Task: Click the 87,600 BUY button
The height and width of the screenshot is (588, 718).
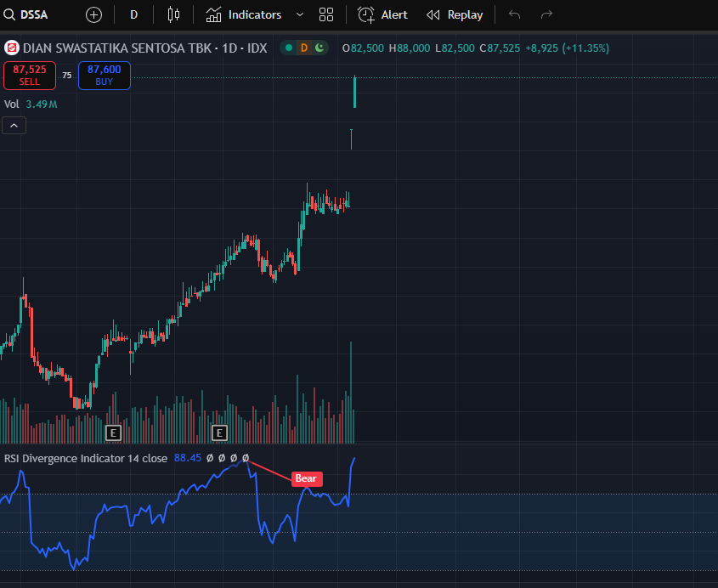Action: pyautogui.click(x=105, y=76)
